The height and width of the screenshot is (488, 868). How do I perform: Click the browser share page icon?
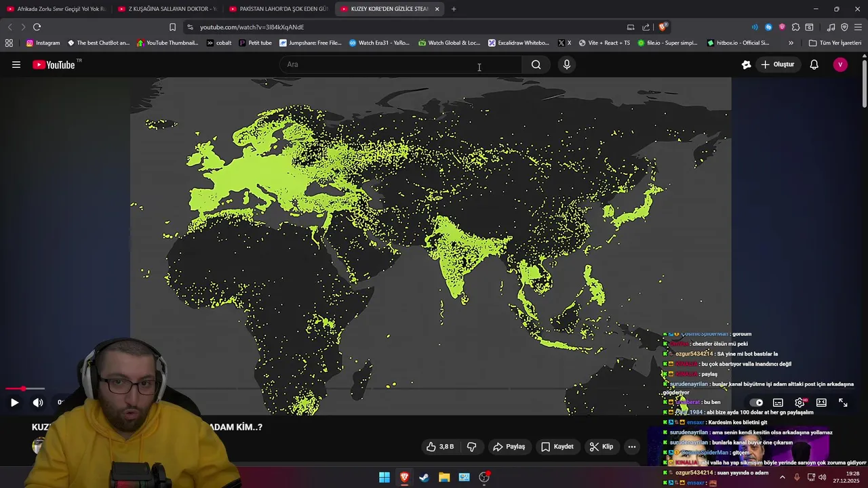coord(646,27)
